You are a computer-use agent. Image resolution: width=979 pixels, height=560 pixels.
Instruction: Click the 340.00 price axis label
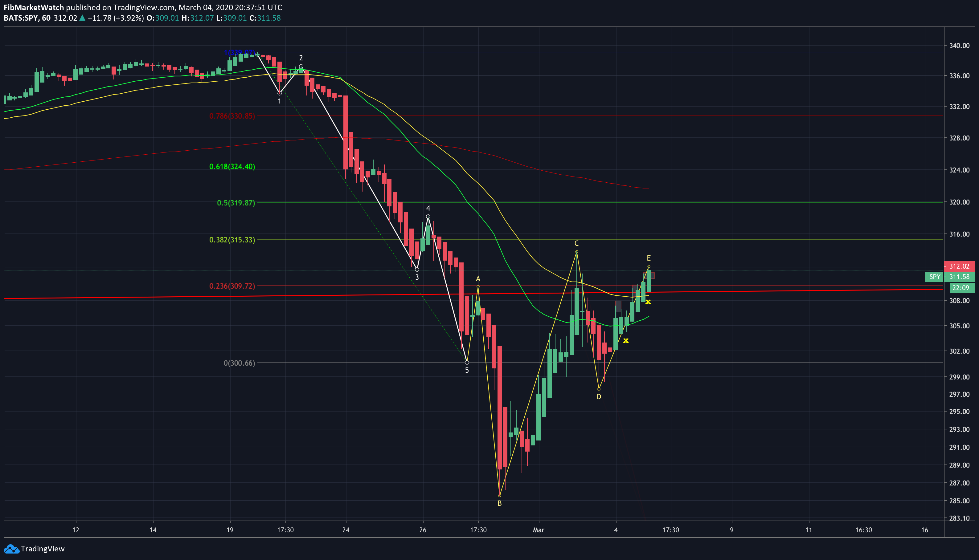[x=959, y=46]
